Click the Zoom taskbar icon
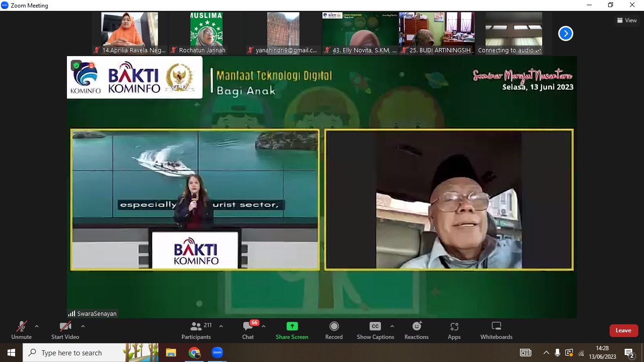The width and height of the screenshot is (644, 362). (x=217, y=353)
